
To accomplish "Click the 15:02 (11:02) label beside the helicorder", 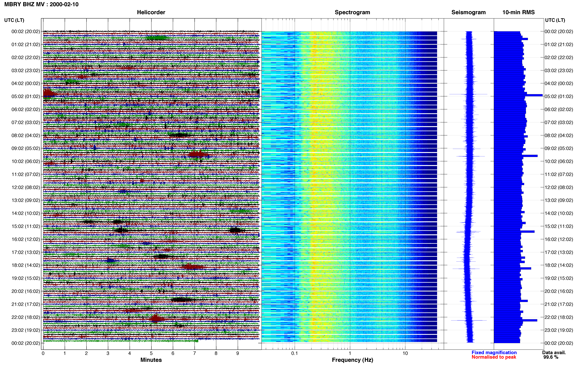I will click(26, 226).
